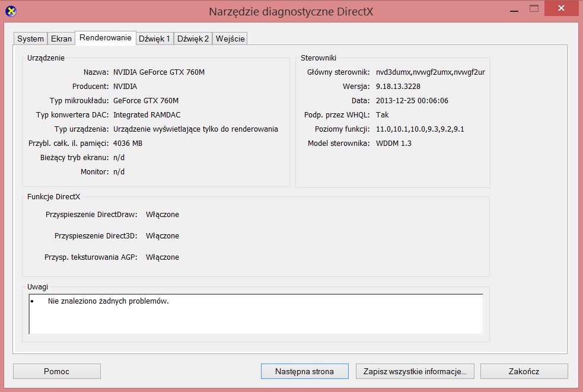
Task: Click the 'Sterowniki' group heading
Action: point(318,58)
